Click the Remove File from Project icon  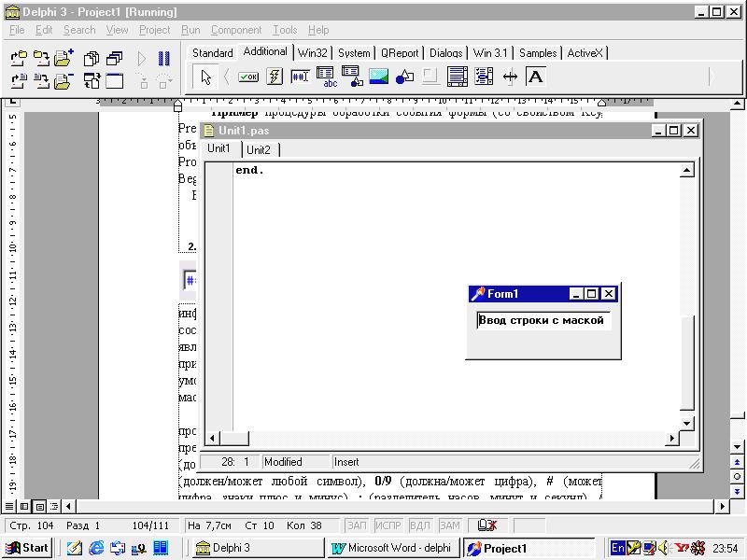pos(63,81)
